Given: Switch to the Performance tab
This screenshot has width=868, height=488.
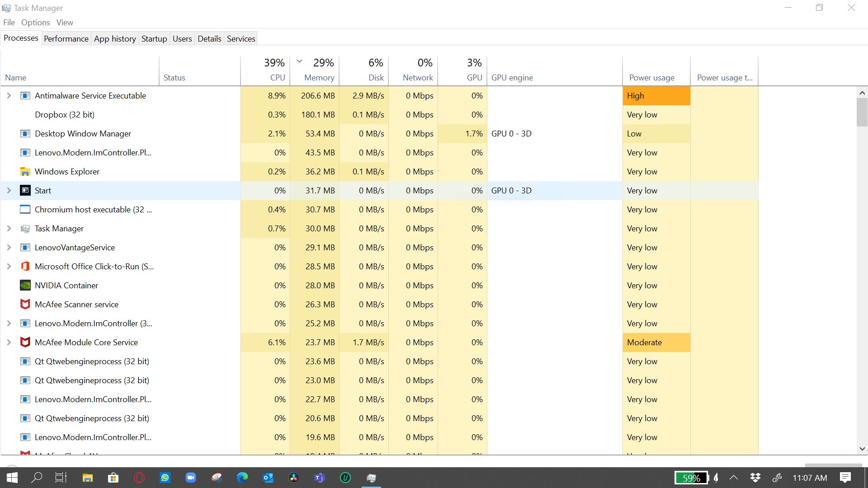Looking at the screenshot, I should click(x=66, y=39).
